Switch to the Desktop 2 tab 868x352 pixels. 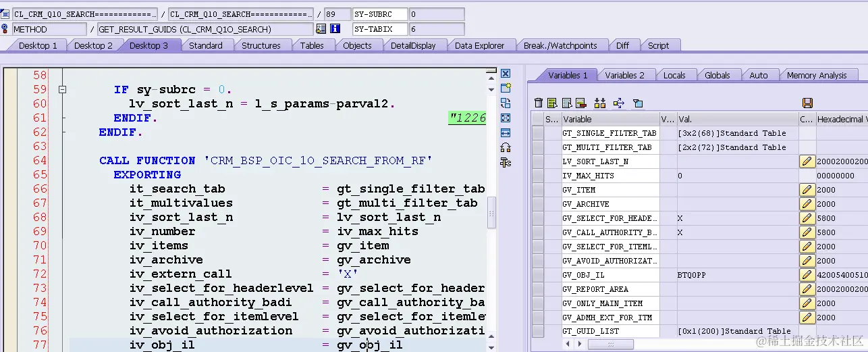[93, 45]
